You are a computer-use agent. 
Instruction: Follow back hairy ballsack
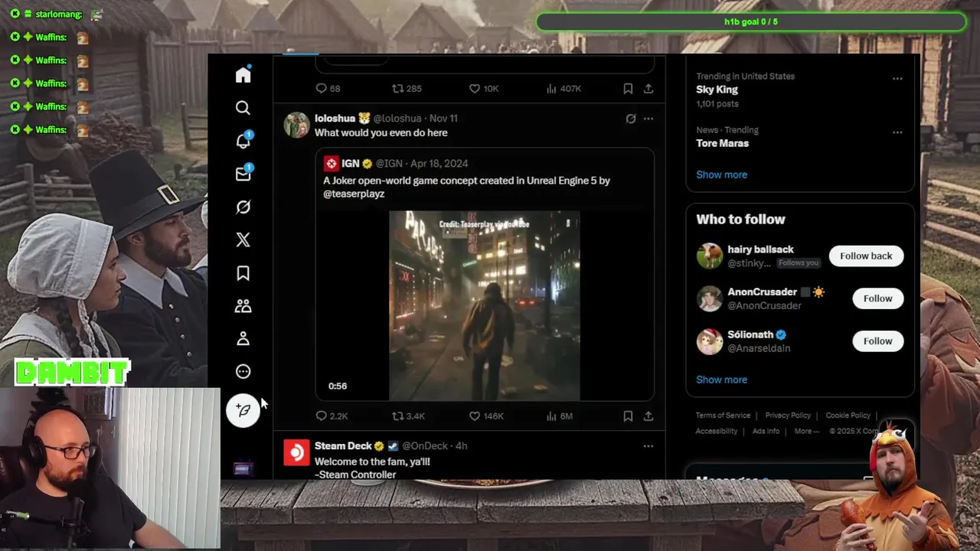866,256
